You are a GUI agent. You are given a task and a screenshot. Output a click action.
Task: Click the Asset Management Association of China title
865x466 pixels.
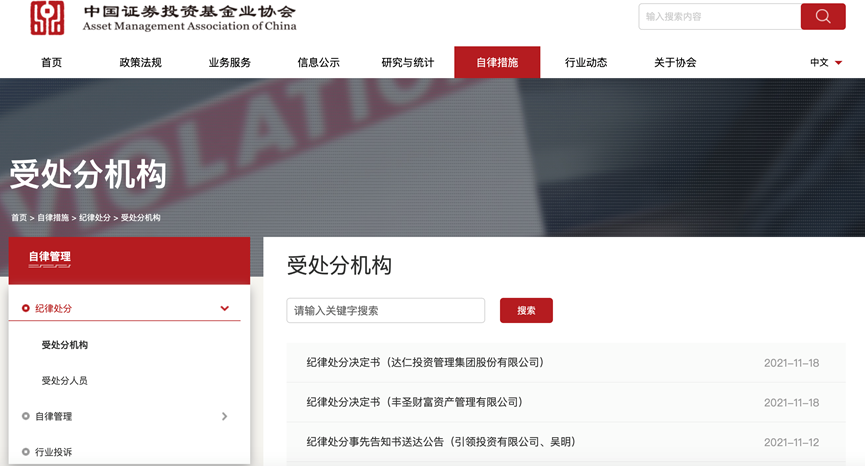(190, 26)
